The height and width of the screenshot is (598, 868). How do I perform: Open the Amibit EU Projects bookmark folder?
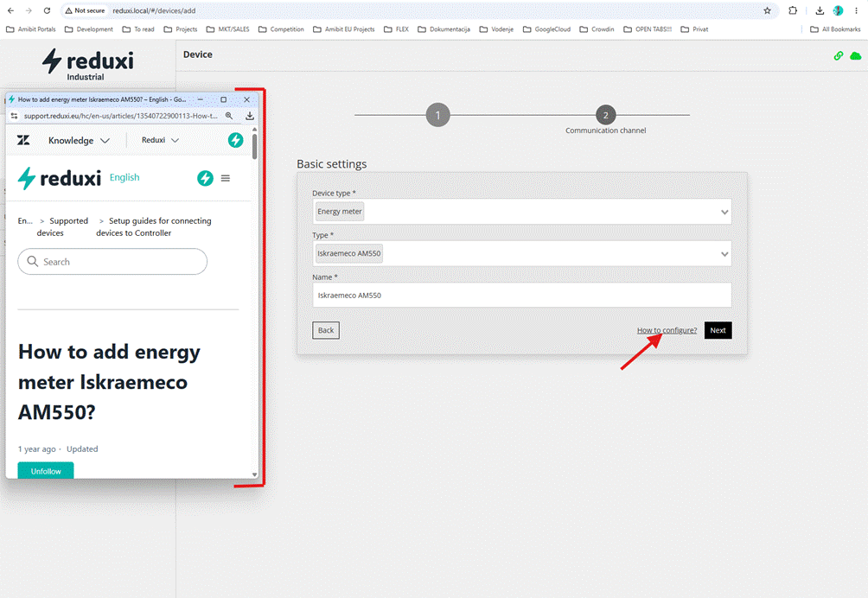[x=344, y=29]
